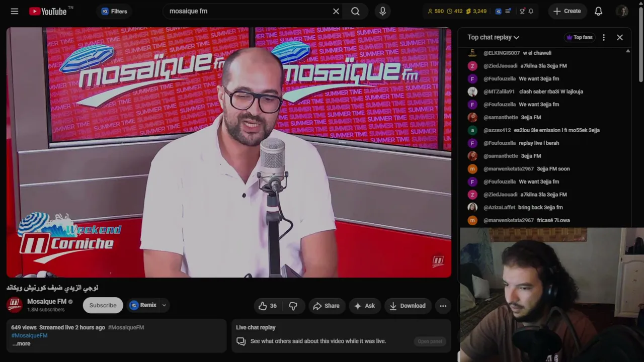Open the Create button

[x=567, y=11]
